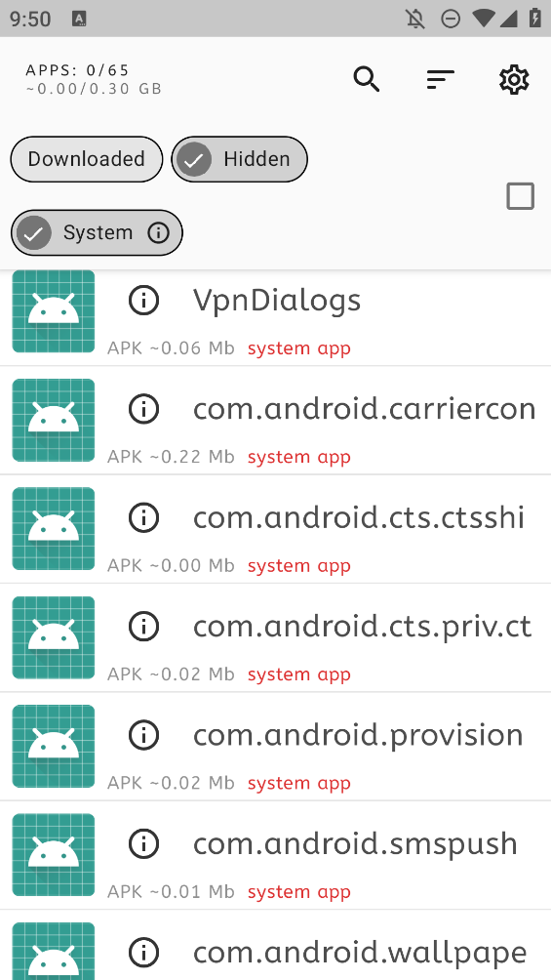Viewport: 551px width, 980px height.
Task: Tap the com.android.provision Android thumbnail
Action: coord(54,747)
